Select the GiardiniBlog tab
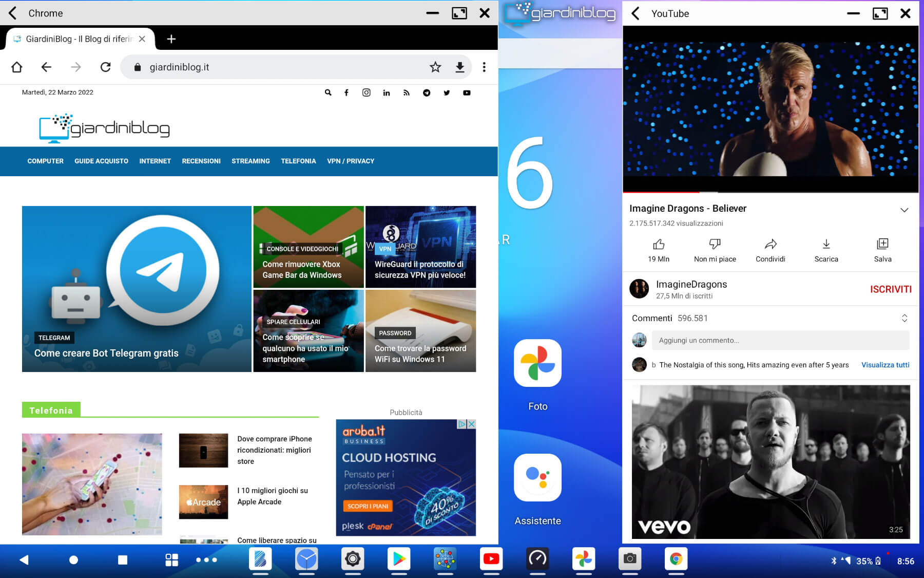The width and height of the screenshot is (924, 578). pos(79,39)
